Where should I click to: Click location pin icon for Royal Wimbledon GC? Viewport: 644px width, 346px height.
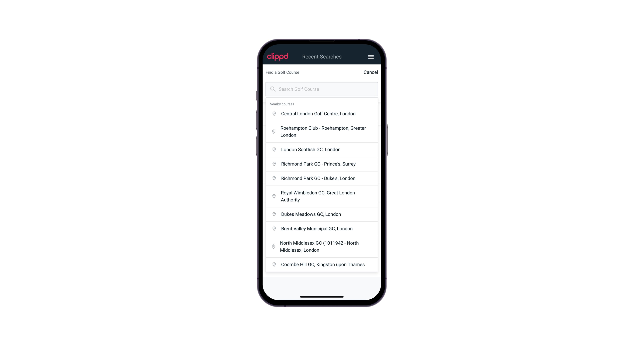[273, 196]
